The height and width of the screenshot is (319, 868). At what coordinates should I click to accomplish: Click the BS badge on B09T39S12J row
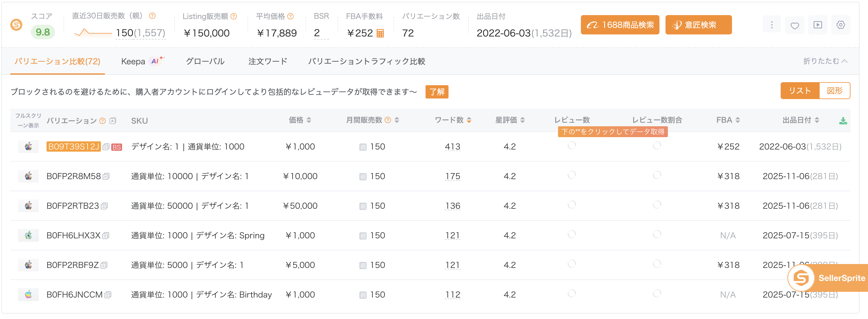tap(117, 147)
